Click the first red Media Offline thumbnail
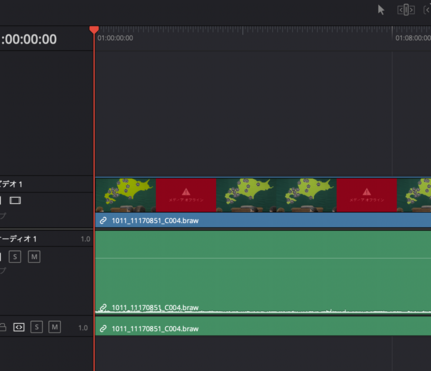This screenshot has width=431, height=371. [x=186, y=195]
